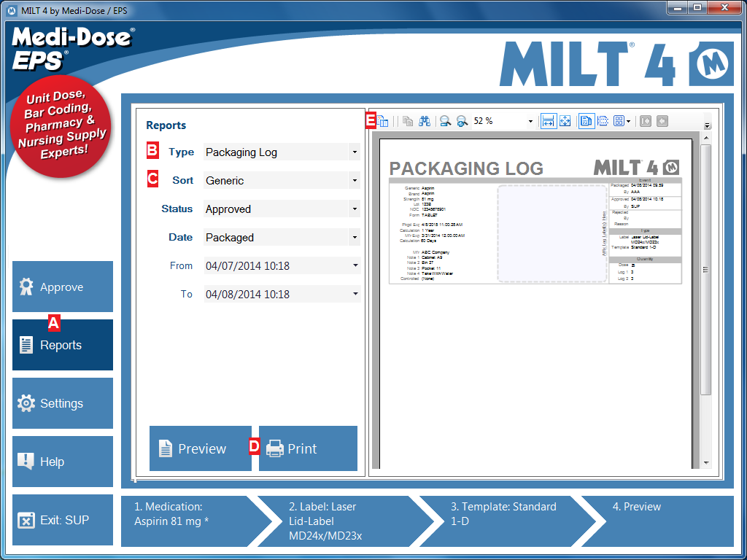Open the Sort dropdown showing Generic
747x560 pixels.
tap(355, 181)
